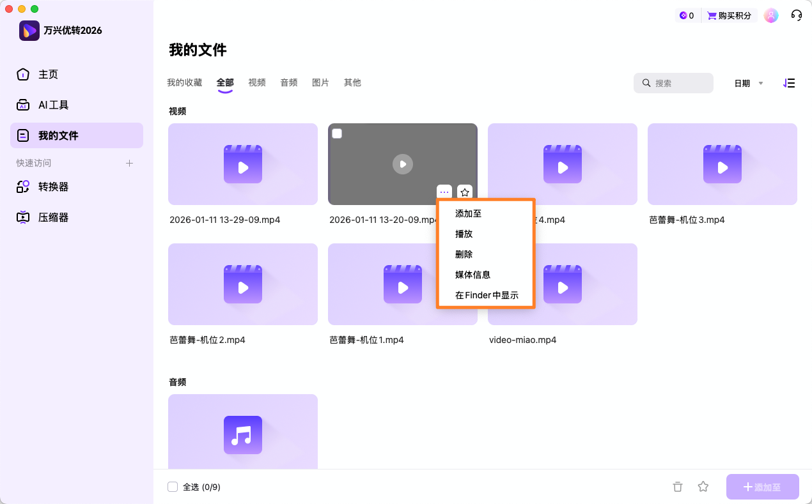Click the sort order icon near 日期
812x504 pixels.
point(789,83)
